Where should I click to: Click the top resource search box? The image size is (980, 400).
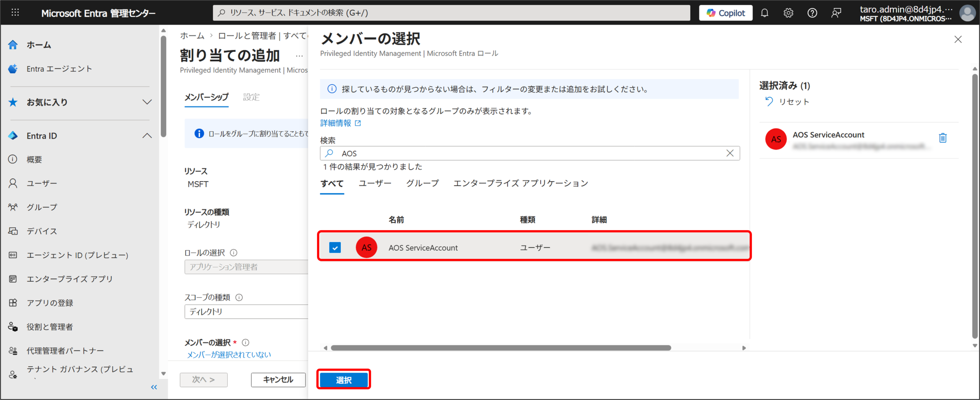pyautogui.click(x=452, y=13)
